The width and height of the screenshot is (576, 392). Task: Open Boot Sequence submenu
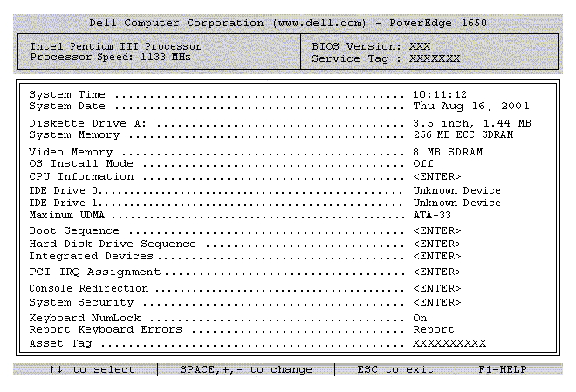[436, 230]
